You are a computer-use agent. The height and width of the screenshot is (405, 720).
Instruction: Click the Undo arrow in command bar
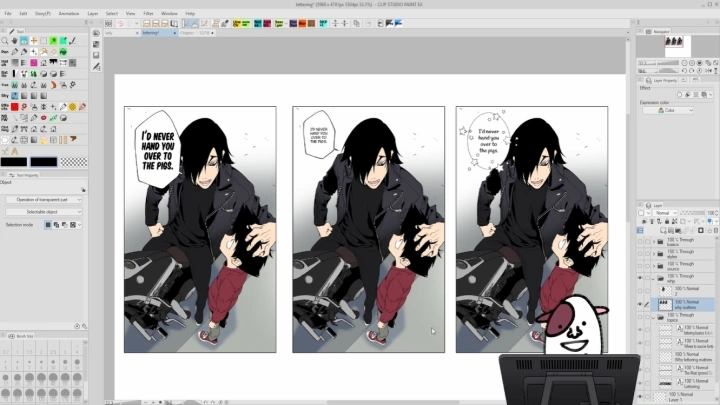(121, 23)
